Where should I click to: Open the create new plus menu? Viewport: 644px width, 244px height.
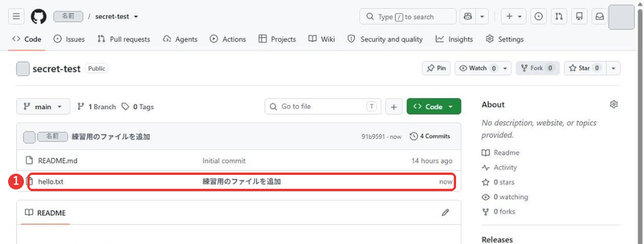pos(513,16)
